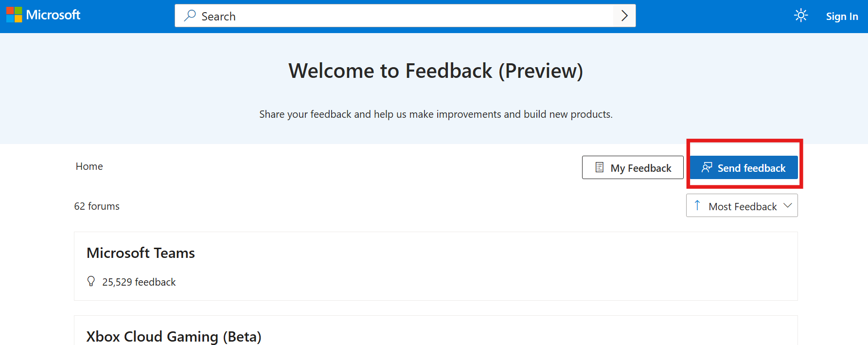Image resolution: width=868 pixels, height=345 pixels.
Task: Click inside the Search input field
Action: pos(340,16)
